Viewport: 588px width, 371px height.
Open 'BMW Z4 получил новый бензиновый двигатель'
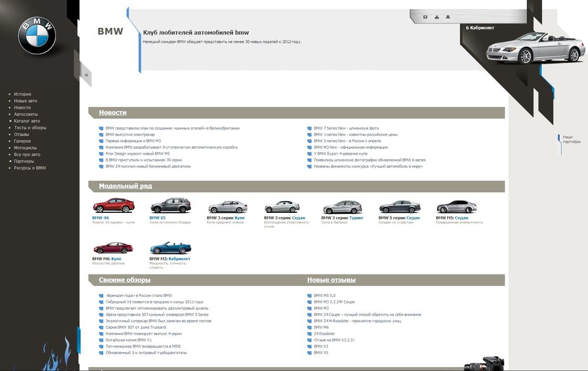[148, 166]
